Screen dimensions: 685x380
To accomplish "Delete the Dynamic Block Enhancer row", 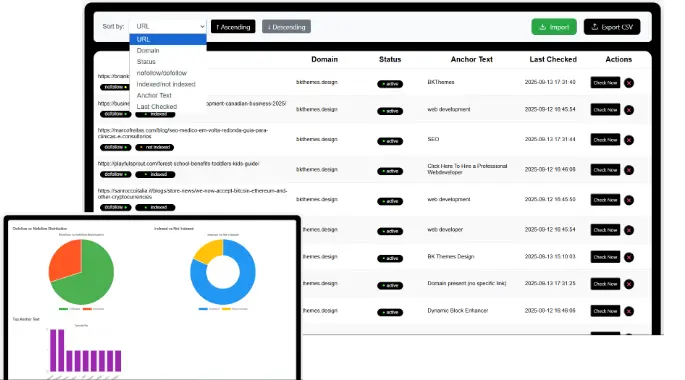I will coord(629,311).
